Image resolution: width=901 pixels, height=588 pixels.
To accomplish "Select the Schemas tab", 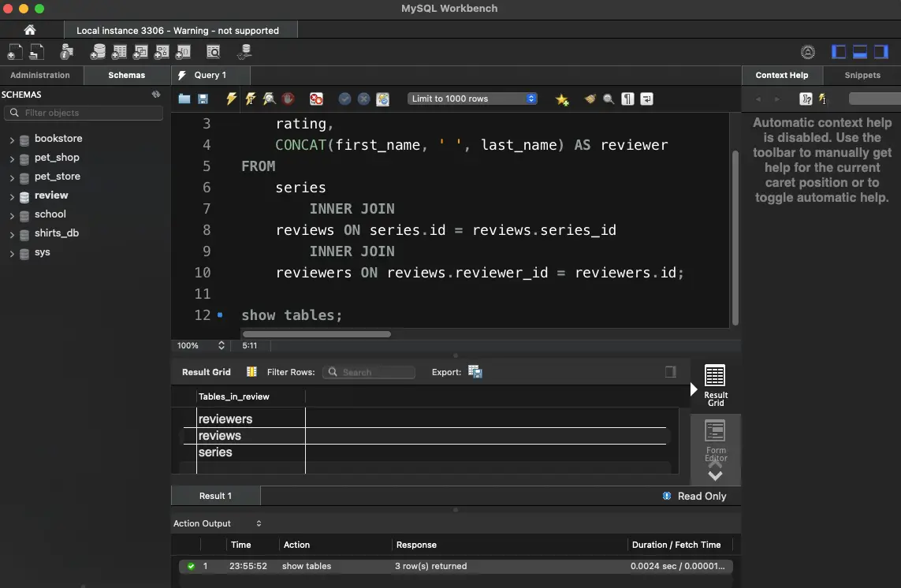I will 126,76.
